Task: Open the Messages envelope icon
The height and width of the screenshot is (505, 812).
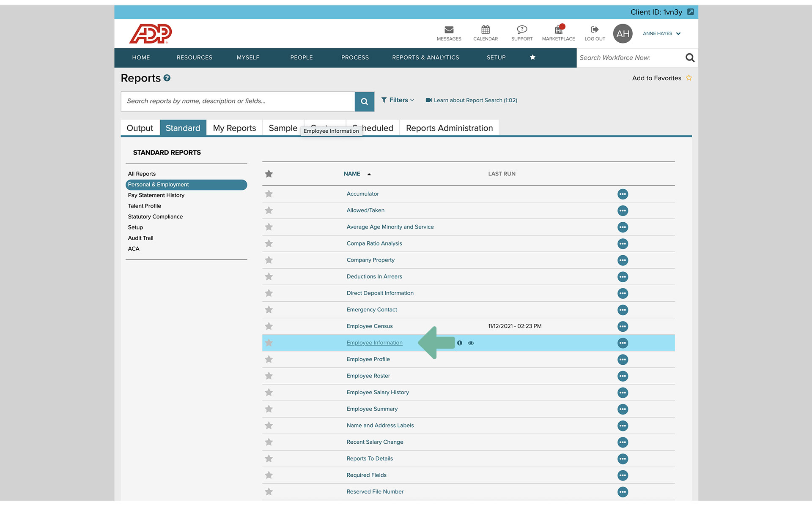Action: 449,30
